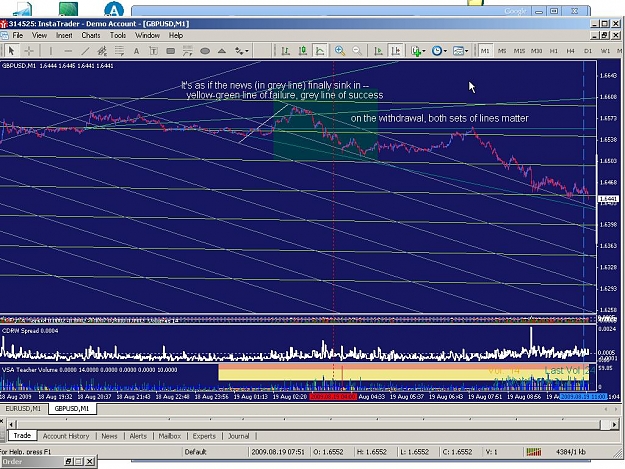
Task: Click the CDRW Spread indicator label
Action: click(x=30, y=331)
